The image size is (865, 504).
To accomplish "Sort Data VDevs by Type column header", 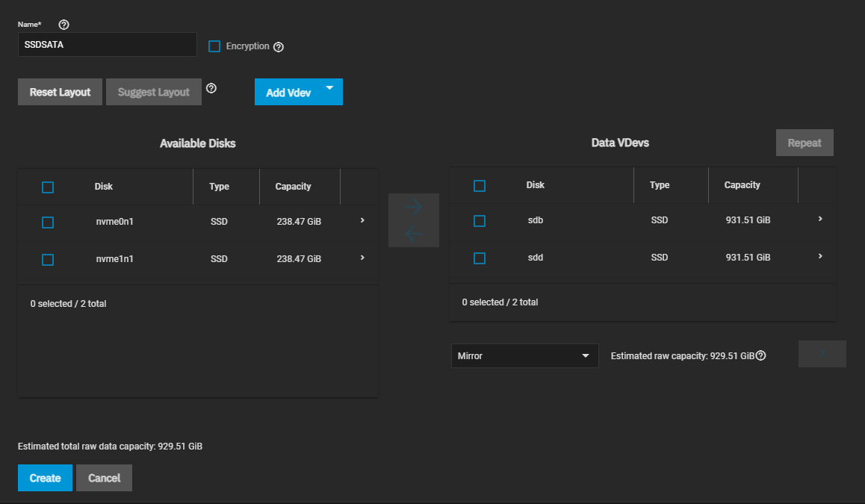I will tap(660, 184).
